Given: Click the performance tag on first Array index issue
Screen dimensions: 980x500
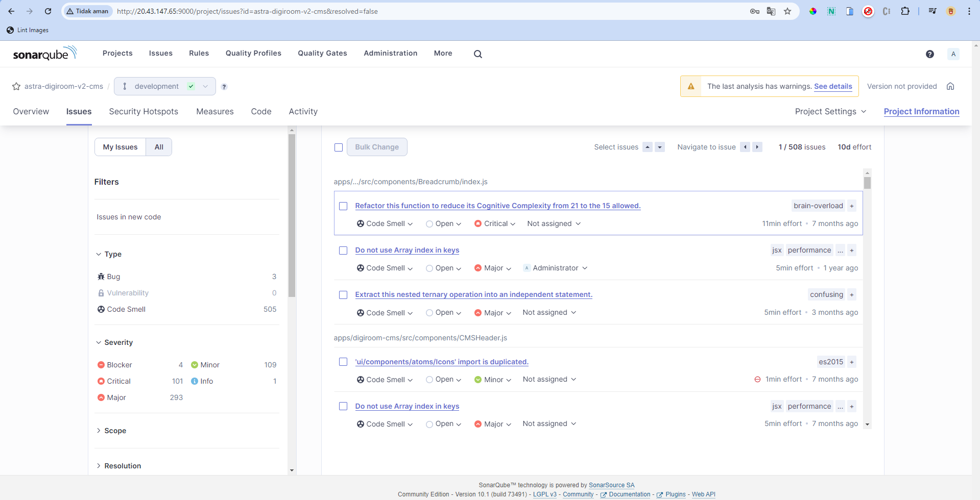Looking at the screenshot, I should tap(809, 250).
